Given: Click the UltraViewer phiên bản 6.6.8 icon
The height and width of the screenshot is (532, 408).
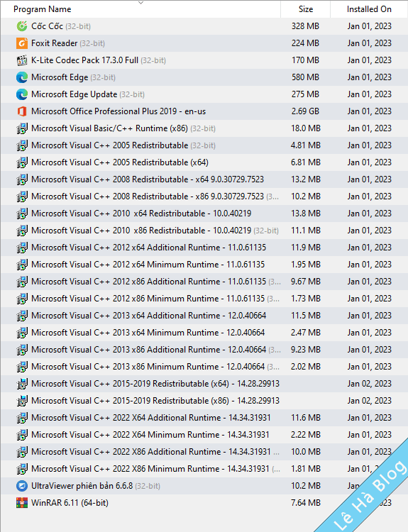Looking at the screenshot, I should (22, 486).
